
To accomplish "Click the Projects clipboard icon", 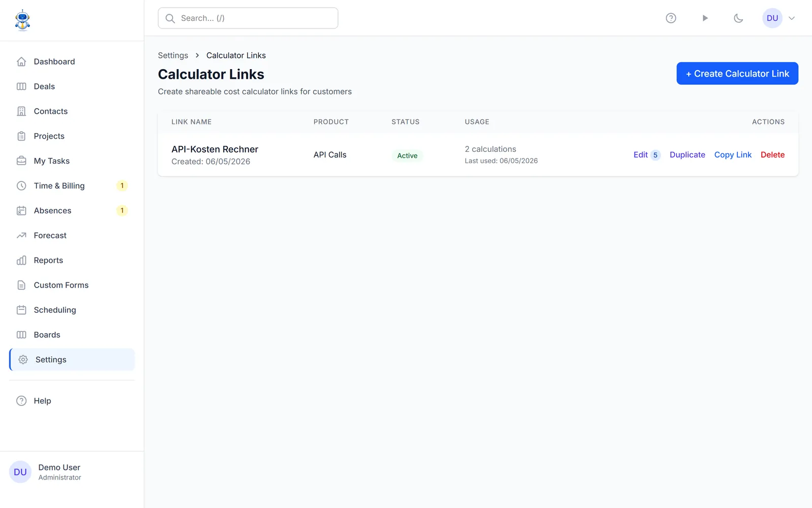I will tap(21, 136).
